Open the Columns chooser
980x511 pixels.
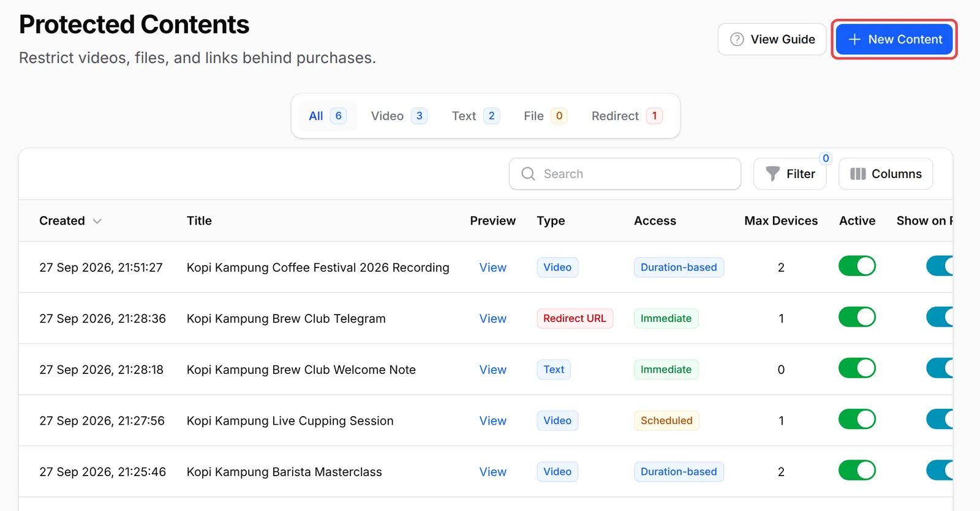886,174
